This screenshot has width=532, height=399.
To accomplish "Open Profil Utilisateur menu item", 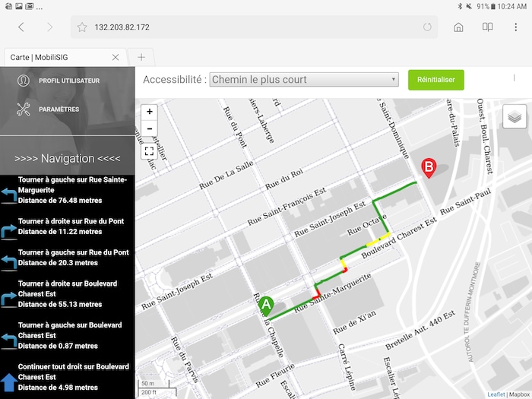I will [69, 81].
